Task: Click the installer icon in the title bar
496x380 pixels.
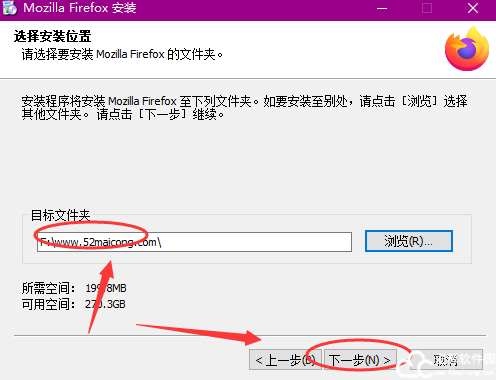Action: click(x=10, y=8)
